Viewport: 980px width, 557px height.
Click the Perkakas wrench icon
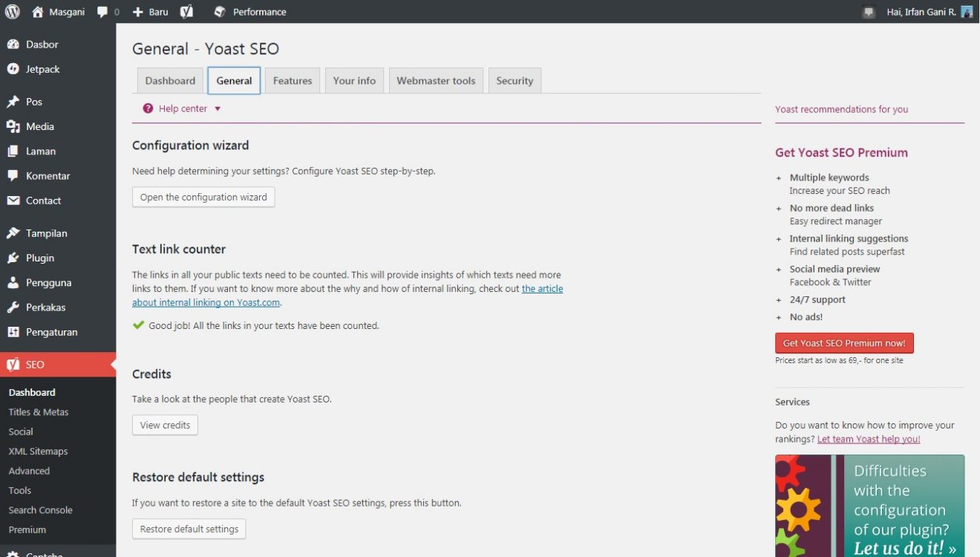pos(13,307)
